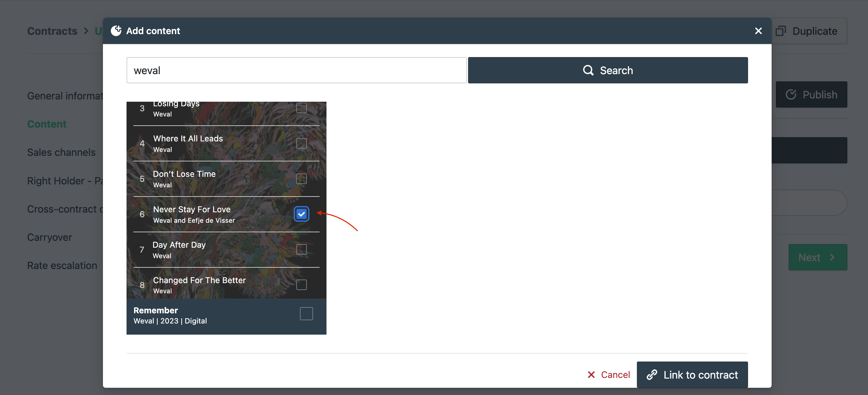Click the Next chevron arrow icon
Image resolution: width=868 pixels, height=395 pixels.
tap(832, 258)
